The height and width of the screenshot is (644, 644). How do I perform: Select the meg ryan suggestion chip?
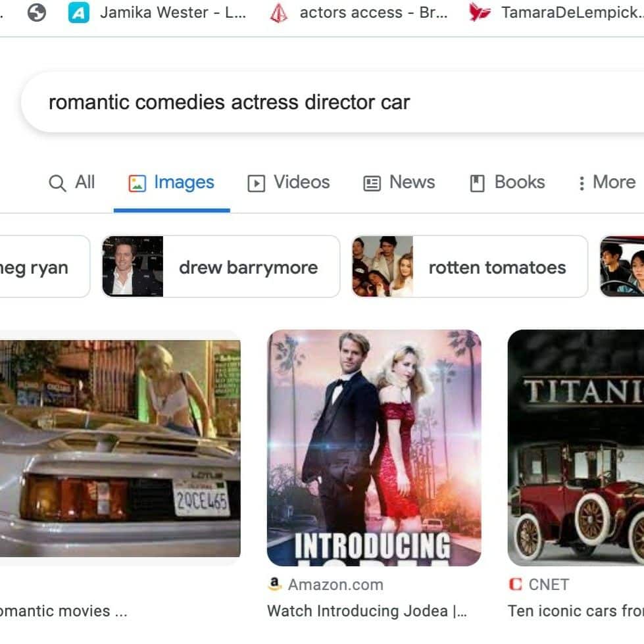point(44,266)
